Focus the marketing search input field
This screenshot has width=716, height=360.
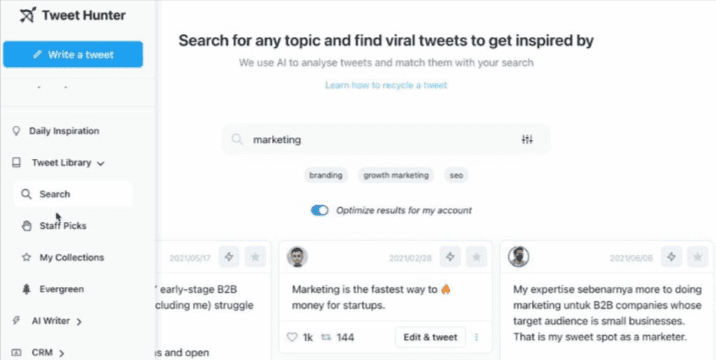(x=386, y=139)
